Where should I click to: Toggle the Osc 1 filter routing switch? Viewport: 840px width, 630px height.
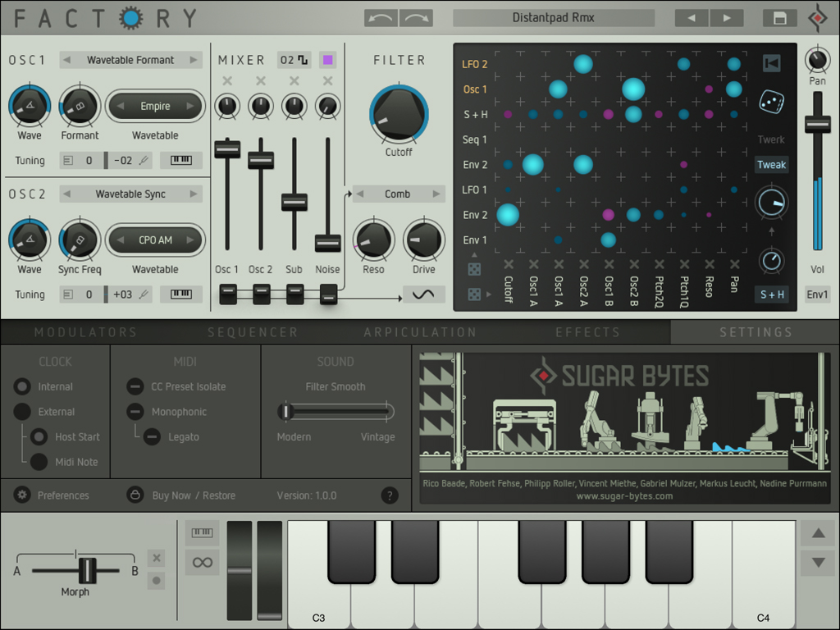(228, 294)
